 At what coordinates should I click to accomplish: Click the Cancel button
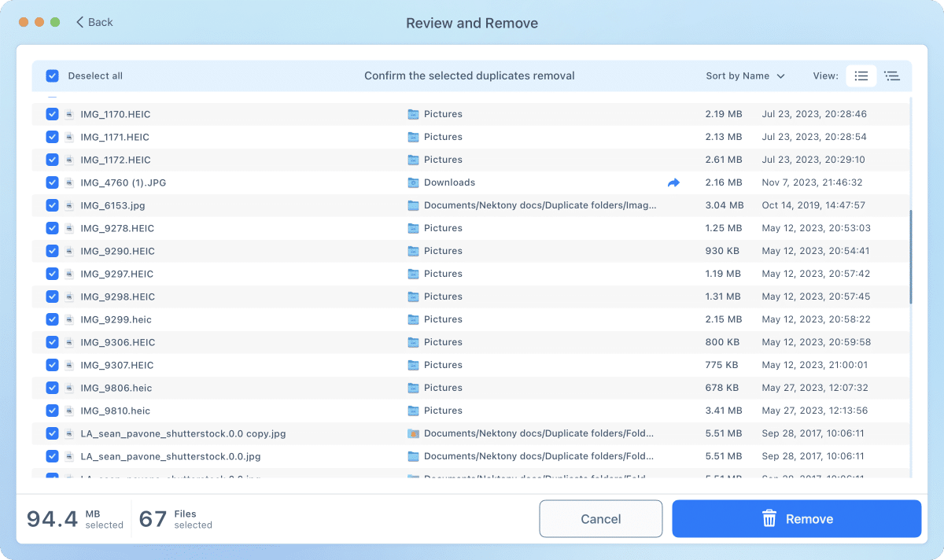coord(601,519)
